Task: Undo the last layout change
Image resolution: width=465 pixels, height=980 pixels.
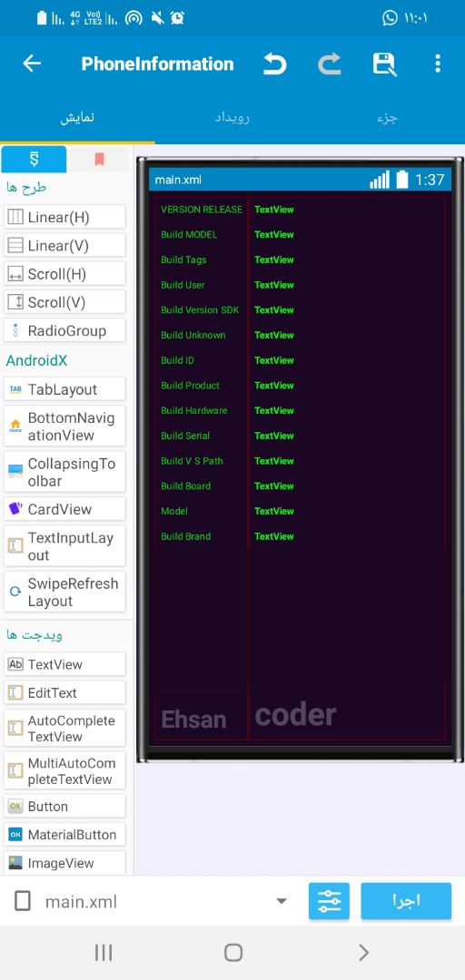Action: (x=274, y=64)
